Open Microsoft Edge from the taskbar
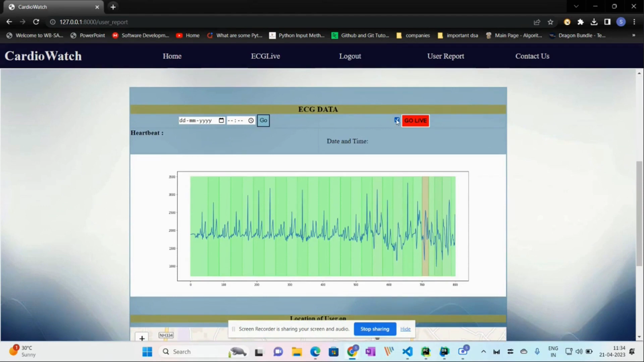 point(315,352)
